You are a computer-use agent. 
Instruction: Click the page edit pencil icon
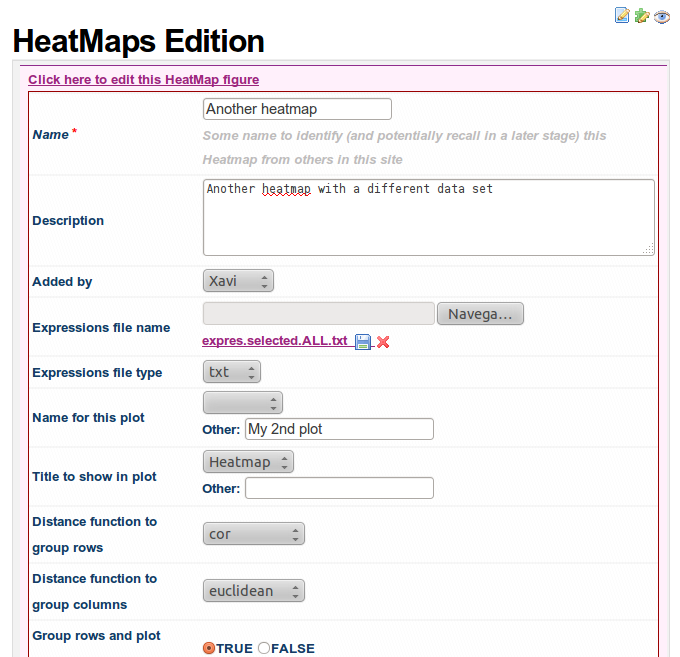pyautogui.click(x=622, y=15)
